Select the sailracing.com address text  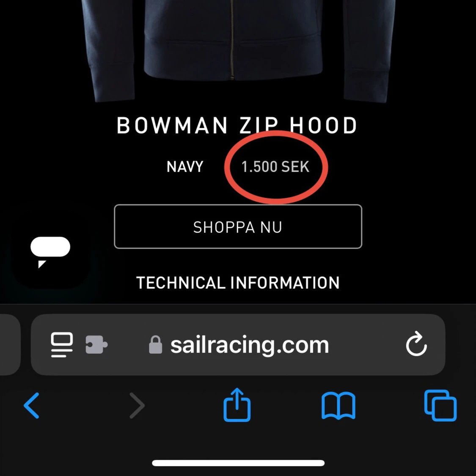click(x=250, y=345)
